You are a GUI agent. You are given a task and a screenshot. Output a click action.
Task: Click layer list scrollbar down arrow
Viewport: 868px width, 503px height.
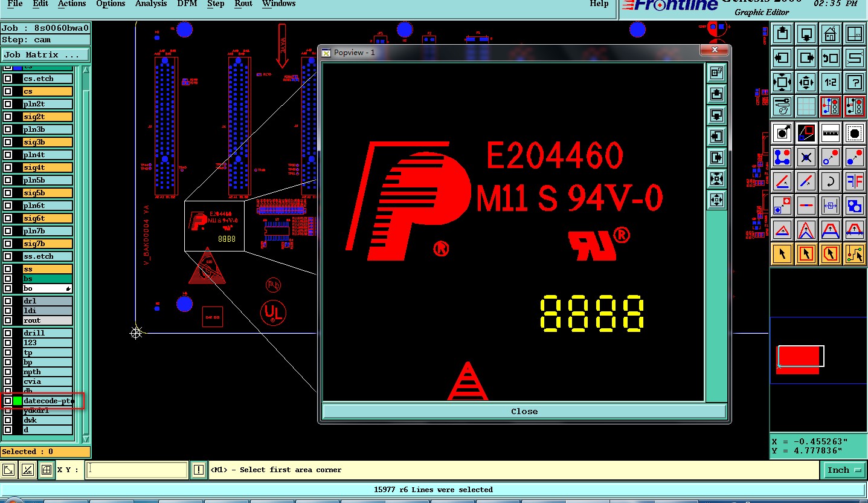coord(85,438)
